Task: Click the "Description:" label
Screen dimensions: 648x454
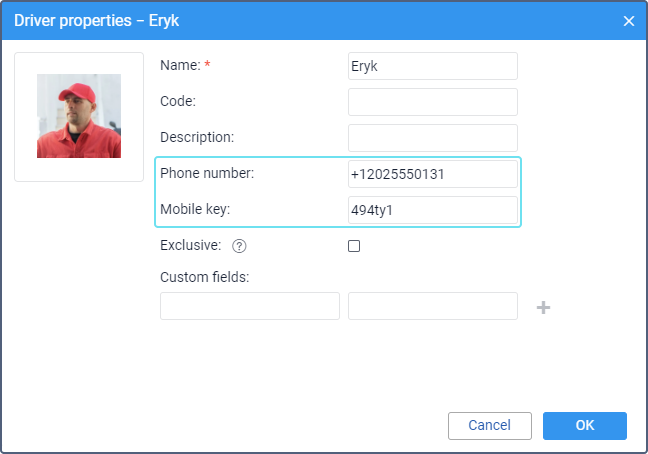Action: 197,137
